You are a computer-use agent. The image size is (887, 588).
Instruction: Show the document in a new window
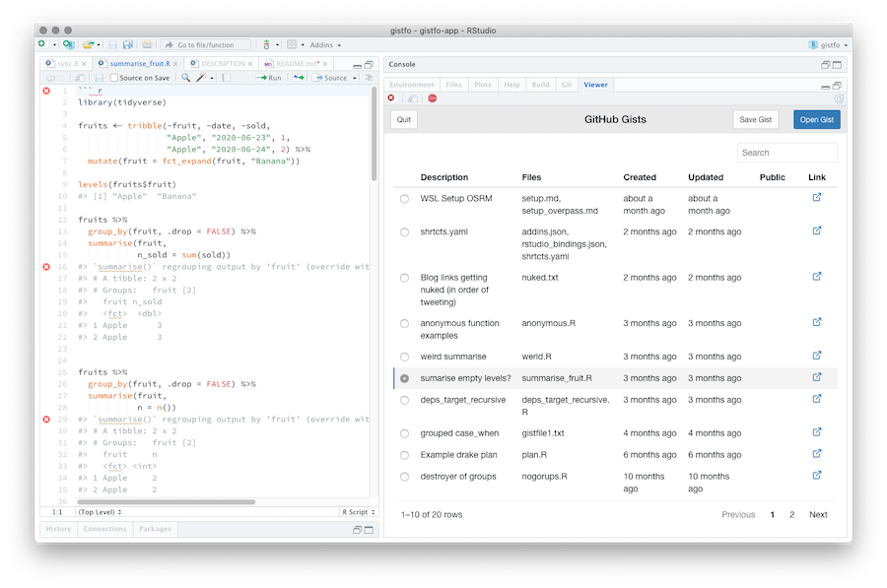click(x=81, y=78)
